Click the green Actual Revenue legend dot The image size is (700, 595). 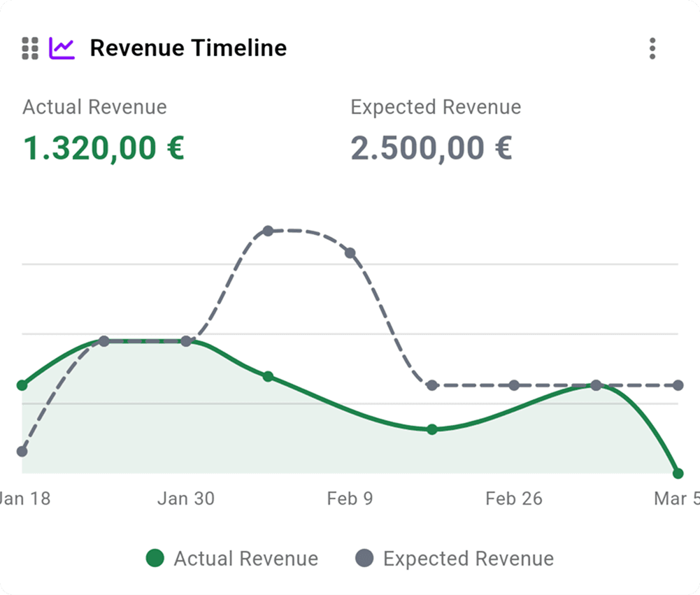click(155, 559)
